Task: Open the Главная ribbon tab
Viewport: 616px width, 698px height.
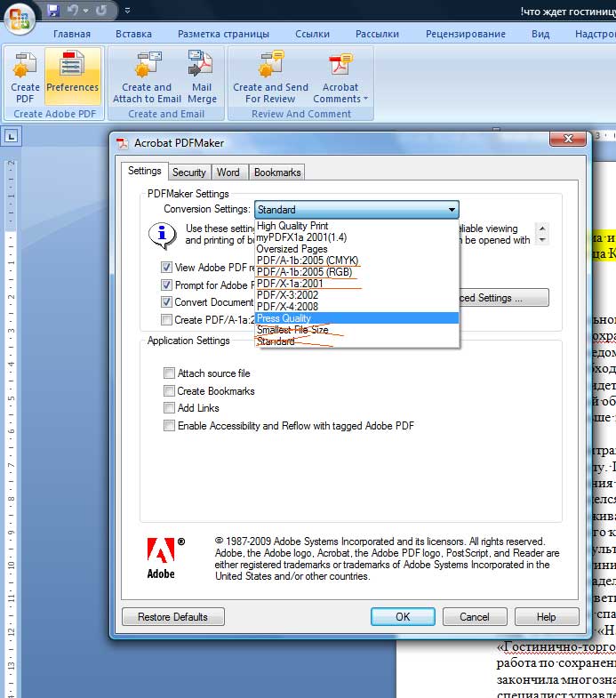Action: pyautogui.click(x=72, y=34)
